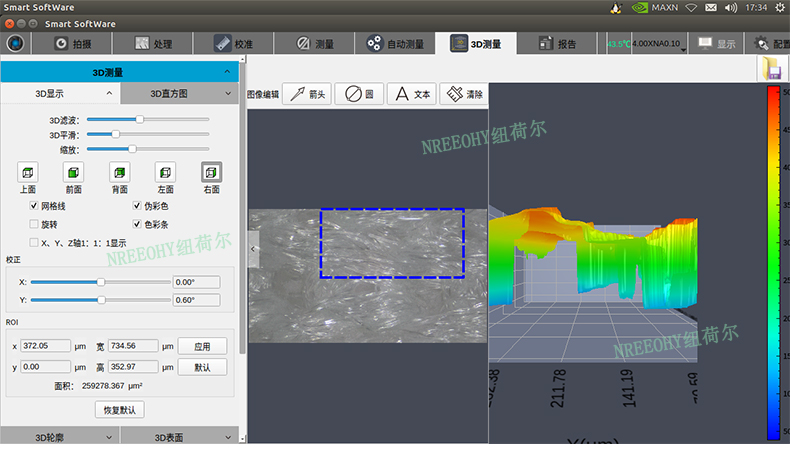Viewport: 790px width, 452px height.
Task: Expand the 3D轮廓 section
Action: point(60,437)
